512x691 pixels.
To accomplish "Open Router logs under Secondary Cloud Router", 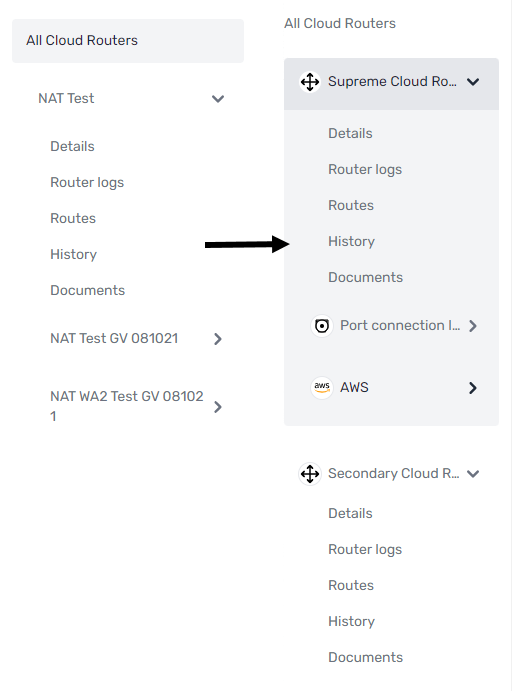I will [365, 550].
